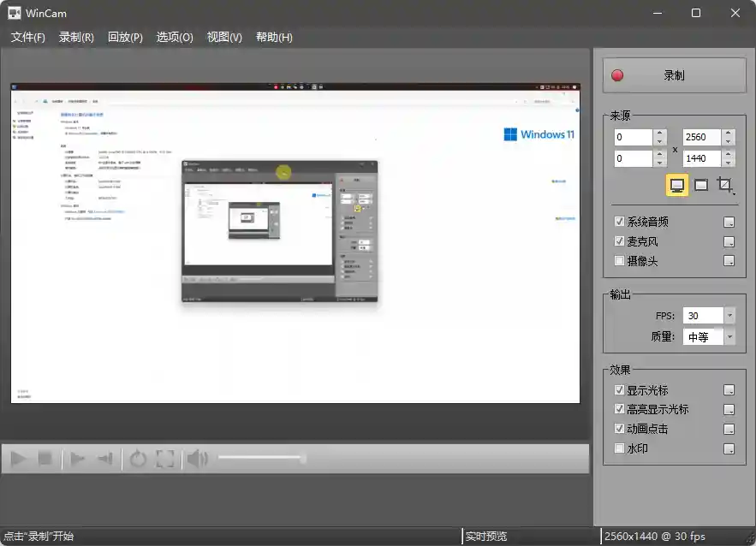Open the 文件(F) menu
The image size is (756, 546).
point(27,37)
